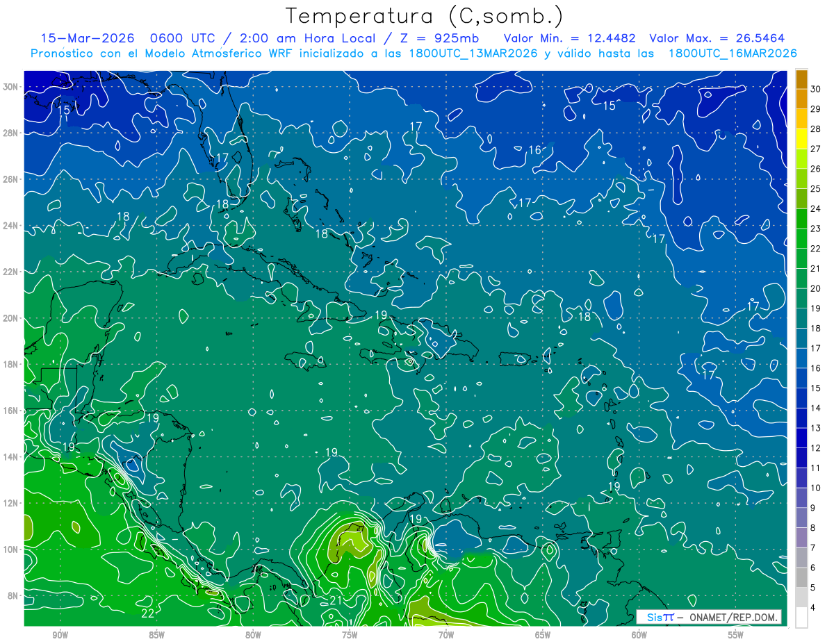Click legend value '27' on the color scale
The image size is (834, 644).
point(816,149)
